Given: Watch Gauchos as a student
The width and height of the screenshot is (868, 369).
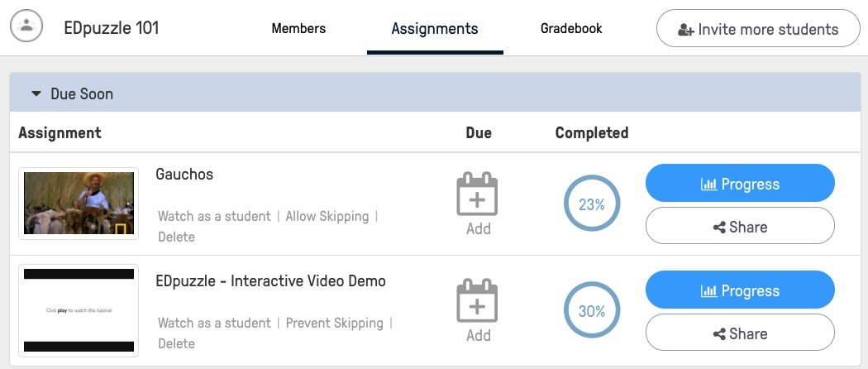Looking at the screenshot, I should pos(214,217).
